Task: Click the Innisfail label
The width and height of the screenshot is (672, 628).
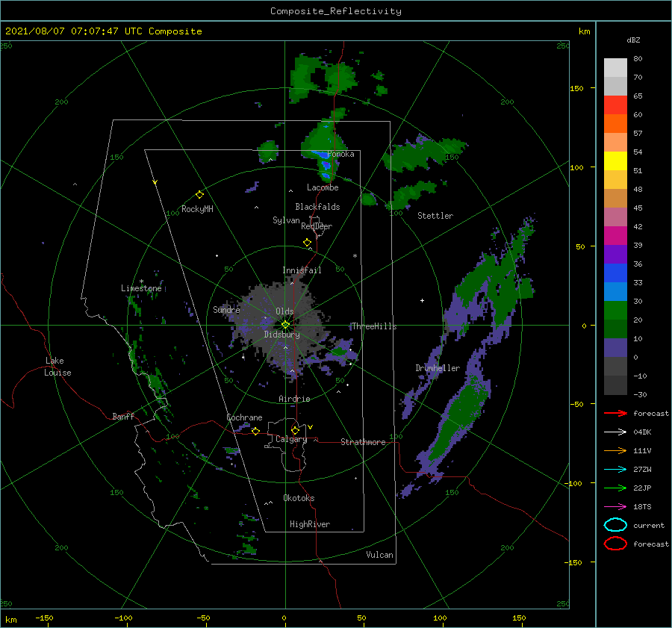Action: [302, 270]
